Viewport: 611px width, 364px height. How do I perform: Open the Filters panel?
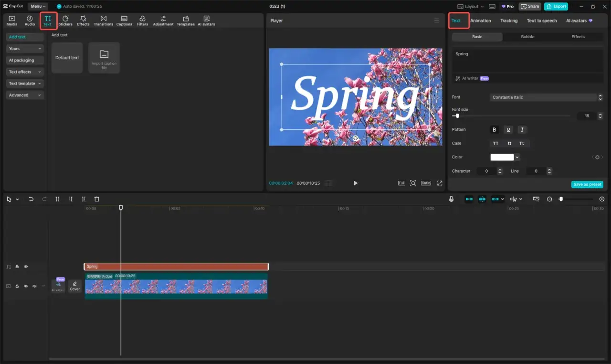[142, 20]
